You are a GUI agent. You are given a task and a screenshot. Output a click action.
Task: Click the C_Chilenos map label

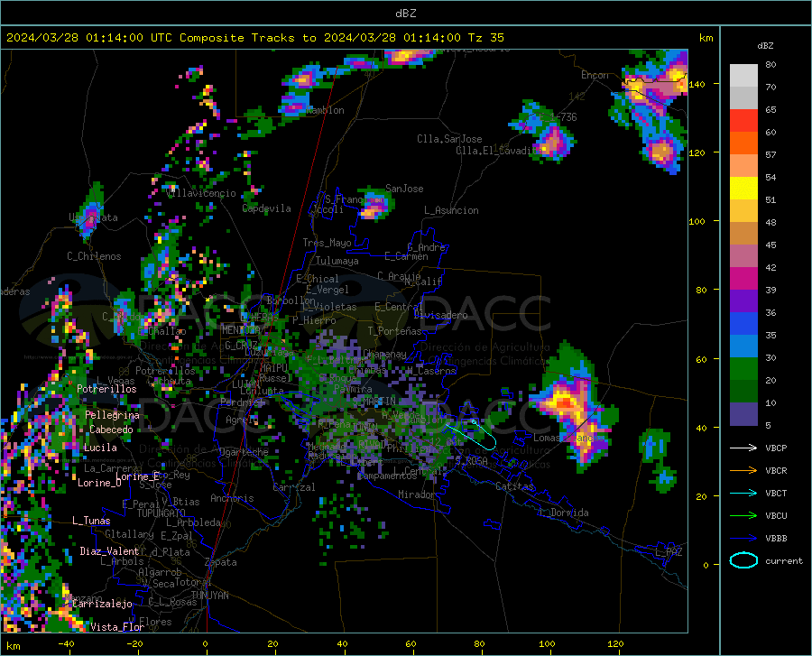(x=94, y=256)
